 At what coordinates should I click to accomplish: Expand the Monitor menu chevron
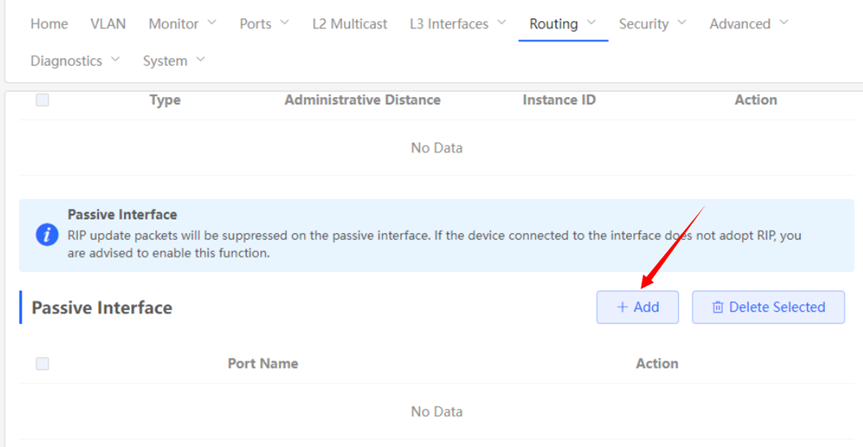click(x=212, y=23)
